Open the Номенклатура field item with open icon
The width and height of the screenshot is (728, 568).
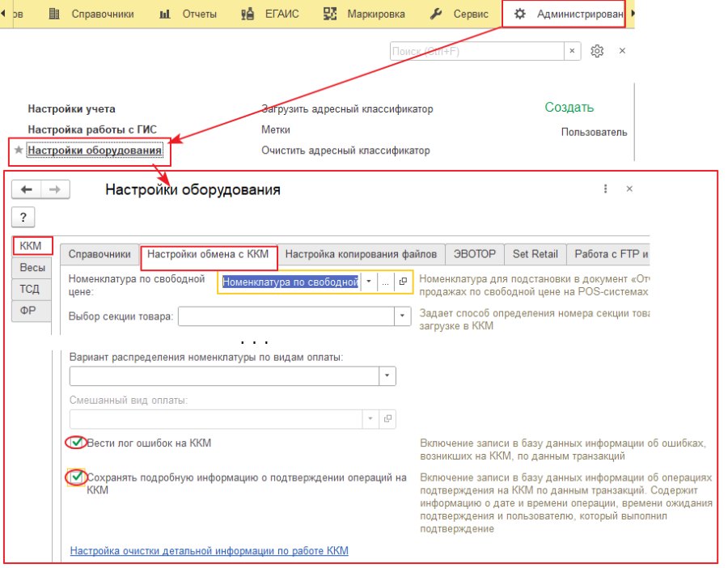pyautogui.click(x=403, y=282)
